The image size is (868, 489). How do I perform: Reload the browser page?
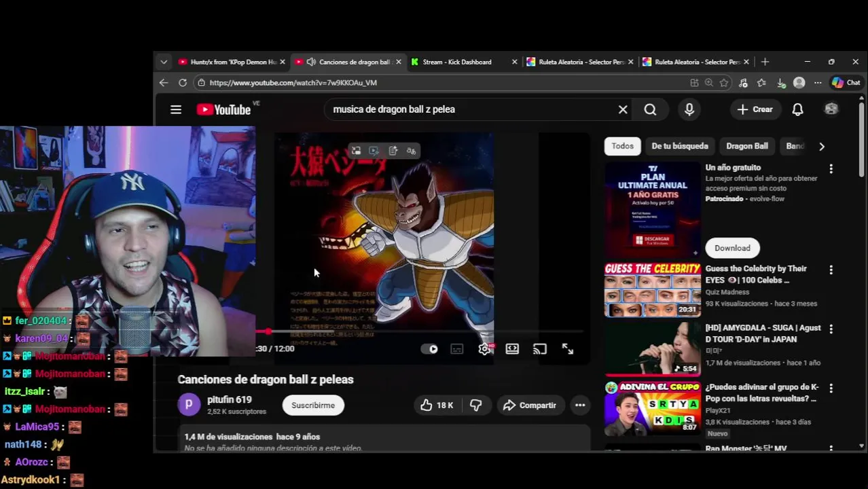click(183, 83)
